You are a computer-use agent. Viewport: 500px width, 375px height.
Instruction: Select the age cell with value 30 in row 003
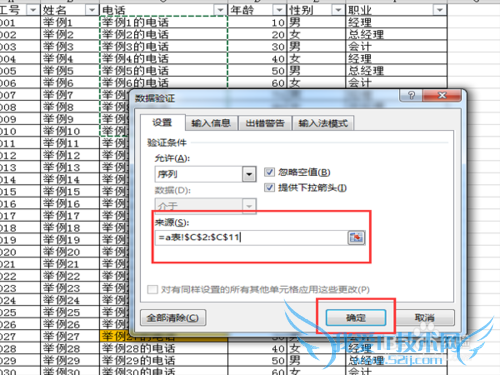[257, 46]
